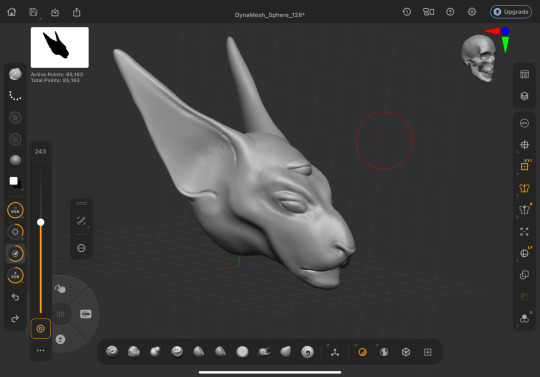Tap the keyboard icon in radial menu

pyautogui.click(x=86, y=314)
